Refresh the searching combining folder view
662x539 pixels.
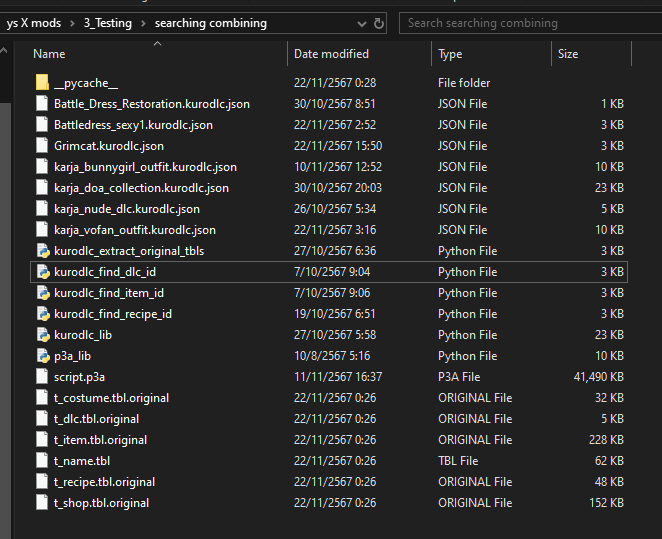[x=379, y=23]
